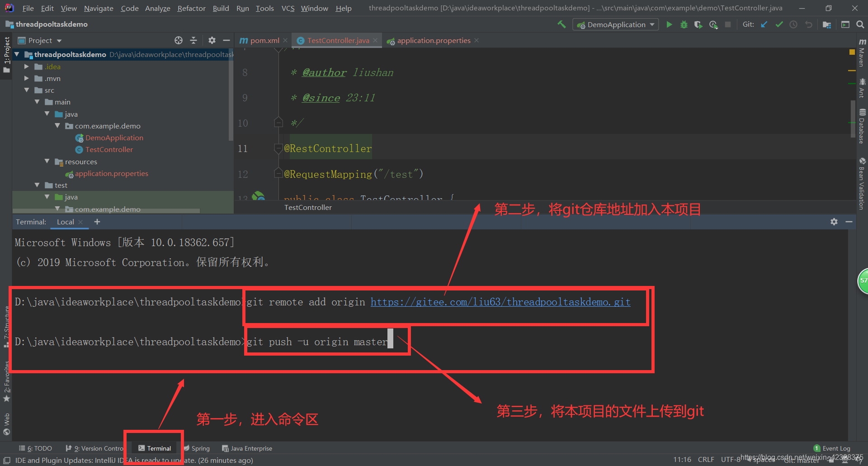This screenshot has height=466, width=868.
Task: Collapse the resources folder
Action: click(x=47, y=161)
